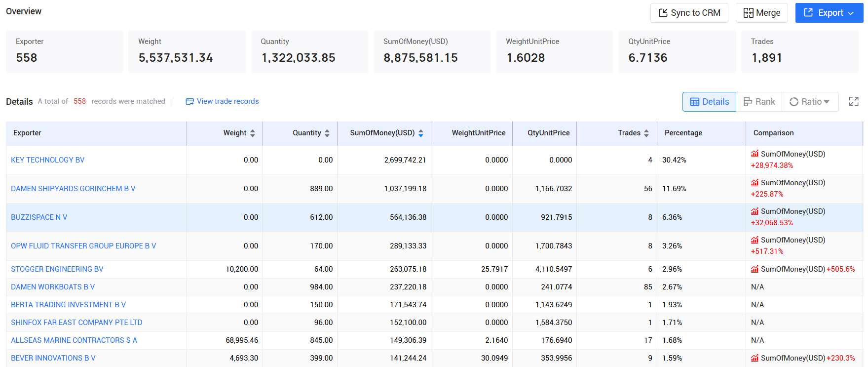Open SHINFOX FAR EAST COMPANY PTE LTD

(76, 323)
